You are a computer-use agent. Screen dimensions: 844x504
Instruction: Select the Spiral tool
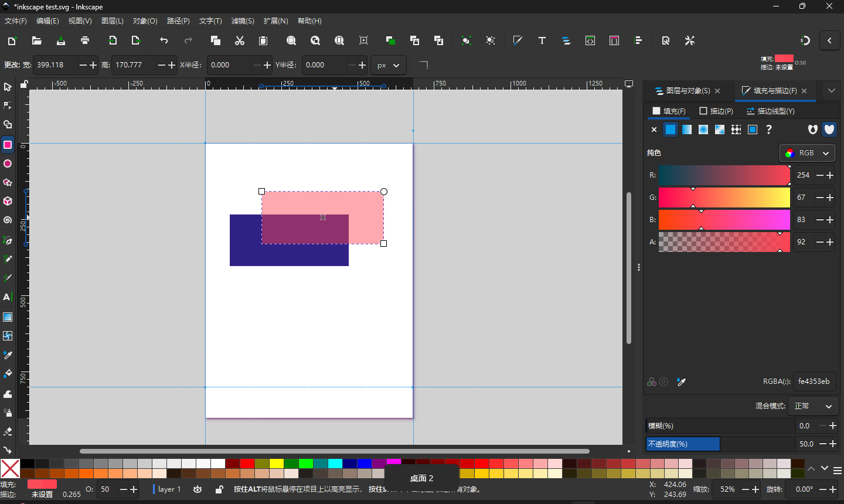tap(8, 220)
